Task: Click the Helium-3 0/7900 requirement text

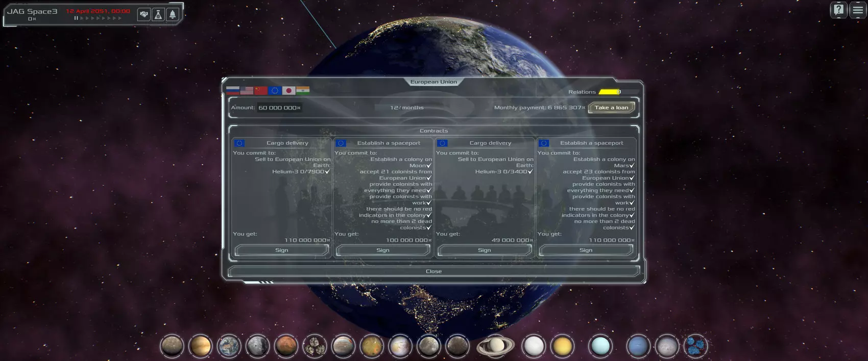Action: (x=301, y=172)
